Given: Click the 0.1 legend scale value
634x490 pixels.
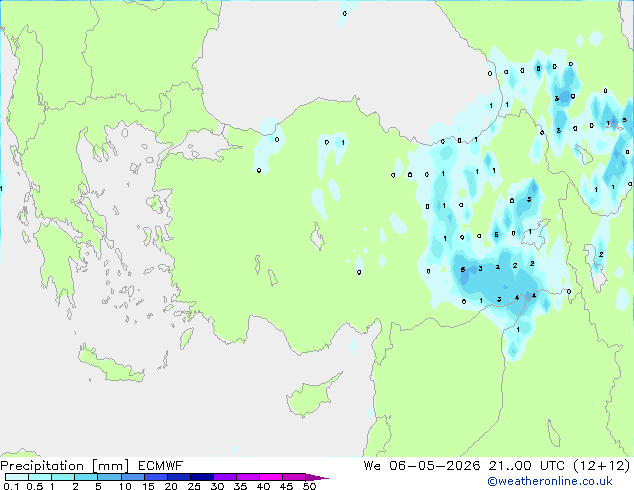Looking at the screenshot, I should [11, 486].
